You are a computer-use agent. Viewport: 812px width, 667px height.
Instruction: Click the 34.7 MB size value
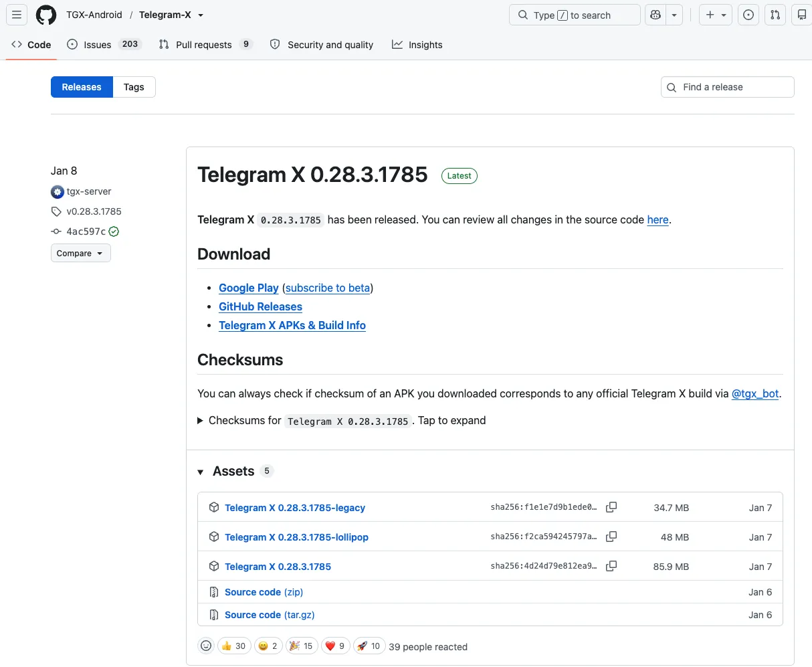pos(671,508)
